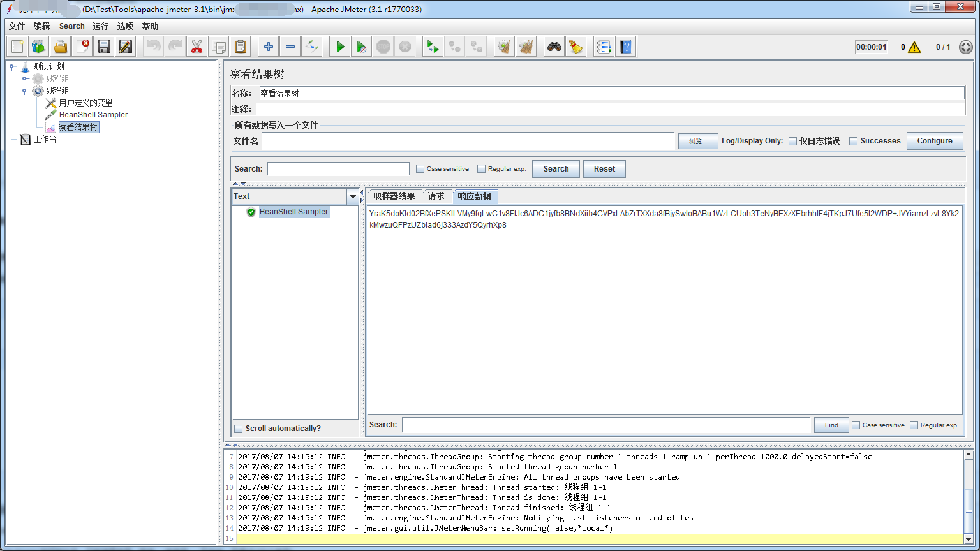Click the Remote Start All icon

[432, 46]
